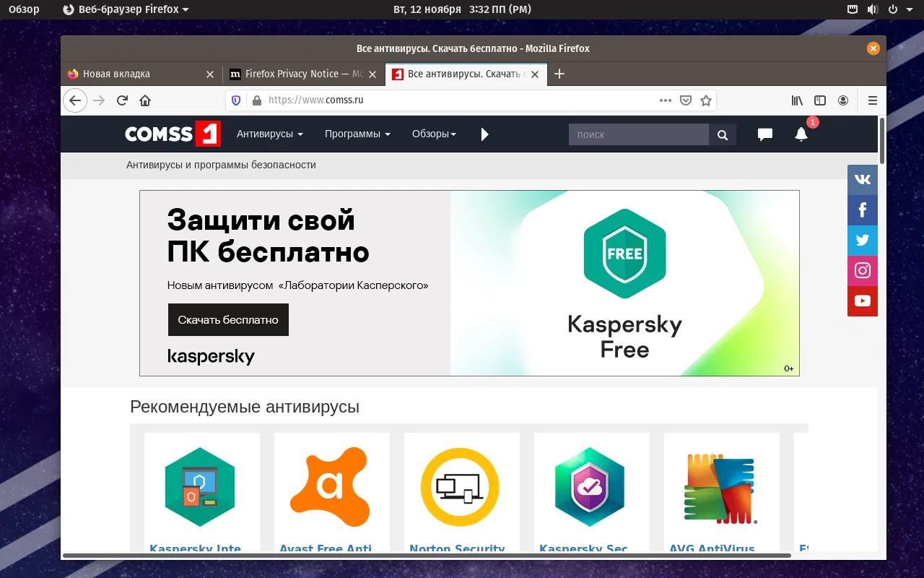Click the horizontal page scrollbar
This screenshot has width=924, height=578.
coord(427,556)
